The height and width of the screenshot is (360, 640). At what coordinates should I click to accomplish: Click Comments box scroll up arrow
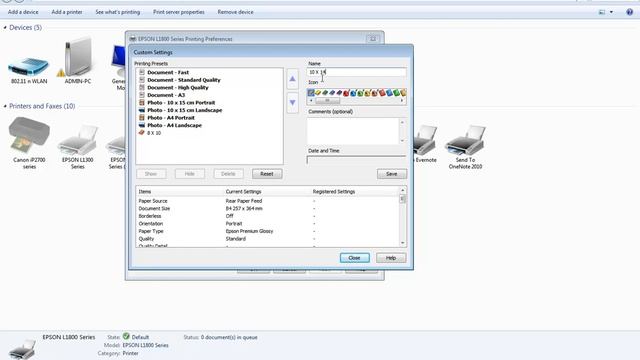(x=402, y=122)
